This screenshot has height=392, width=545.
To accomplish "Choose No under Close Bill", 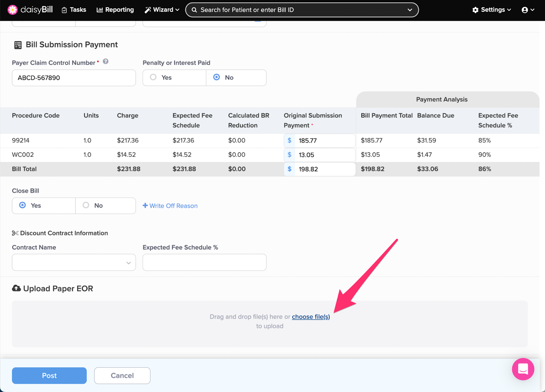I will [x=86, y=205].
